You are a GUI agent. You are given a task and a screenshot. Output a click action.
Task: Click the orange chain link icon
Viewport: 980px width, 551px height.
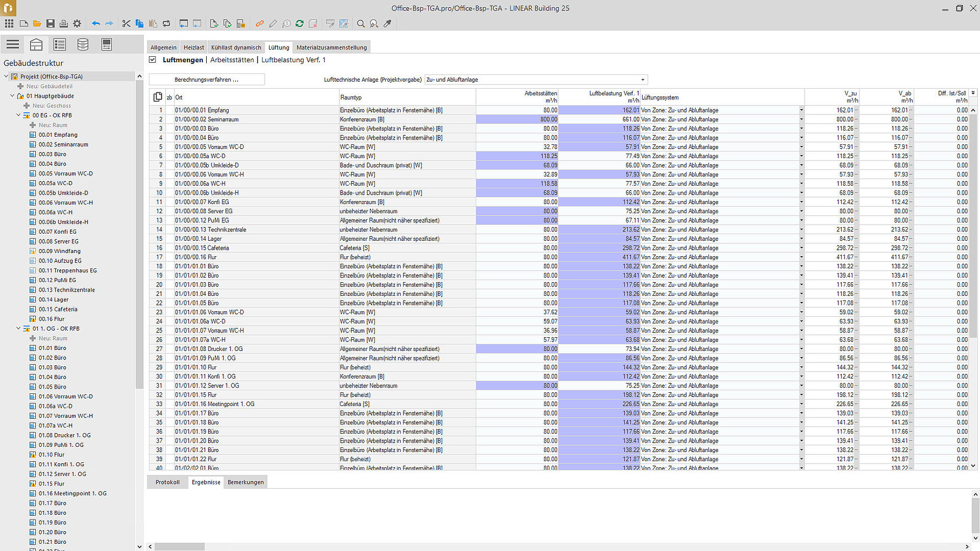click(260, 24)
